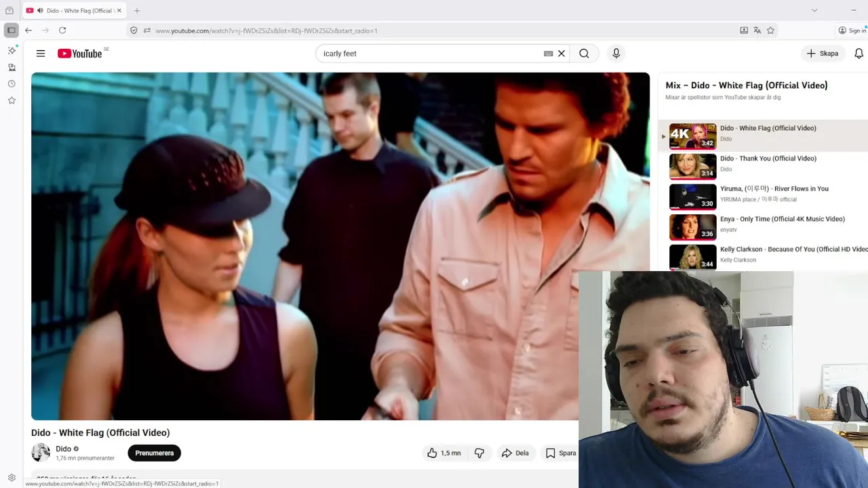Clear the search box with X

pyautogui.click(x=561, y=54)
